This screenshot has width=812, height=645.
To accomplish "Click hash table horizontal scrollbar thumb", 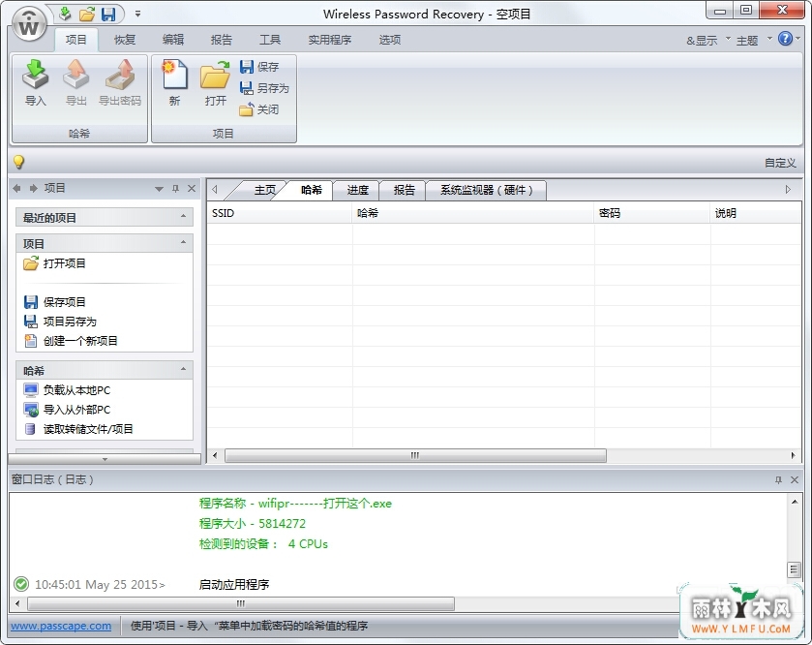I will click(x=415, y=456).
